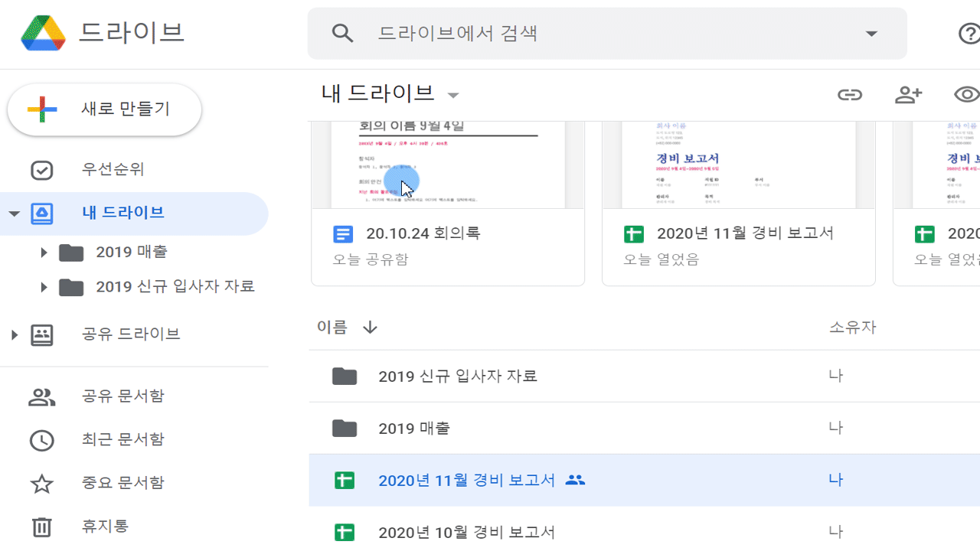Toggle the sort direction arrow

pos(370,328)
